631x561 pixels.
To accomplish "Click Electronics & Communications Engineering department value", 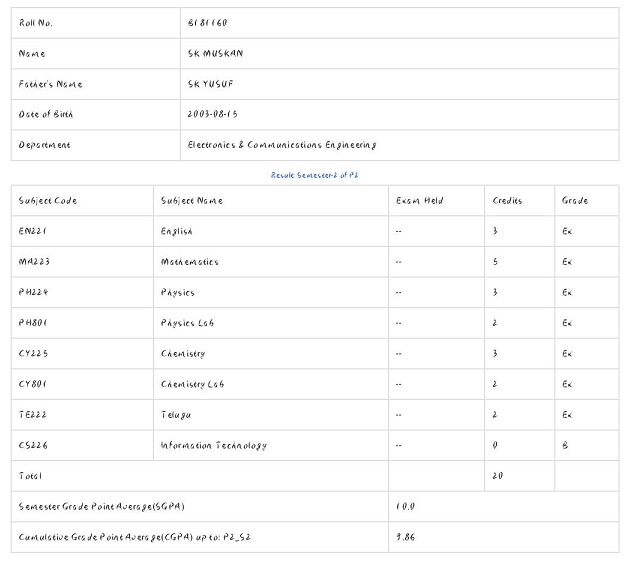I will [x=282, y=145].
